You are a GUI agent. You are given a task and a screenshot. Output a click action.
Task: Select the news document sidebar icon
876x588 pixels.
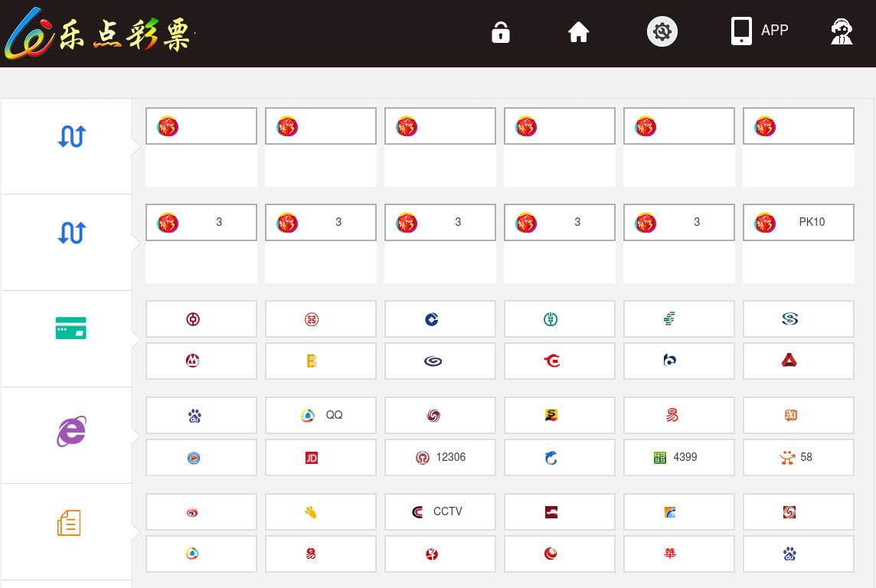click(x=69, y=523)
